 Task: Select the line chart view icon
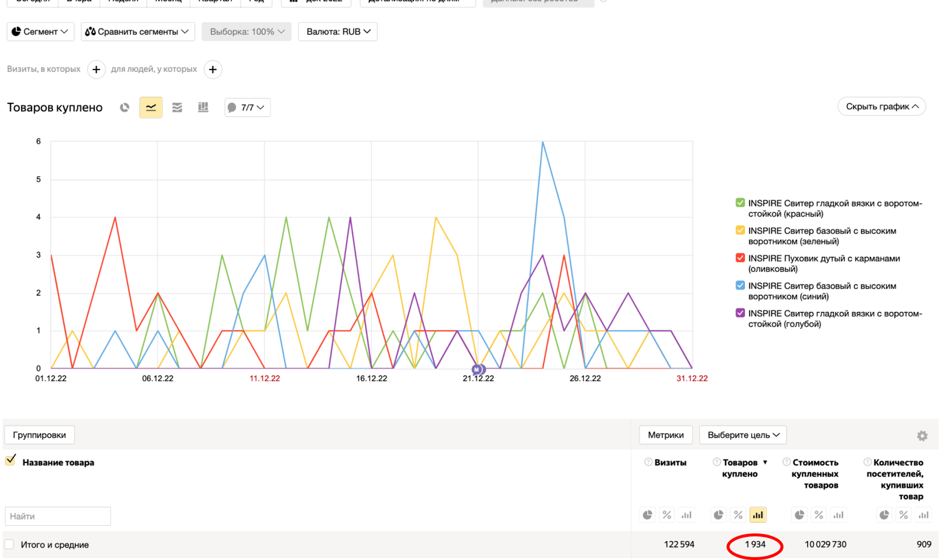coord(151,107)
